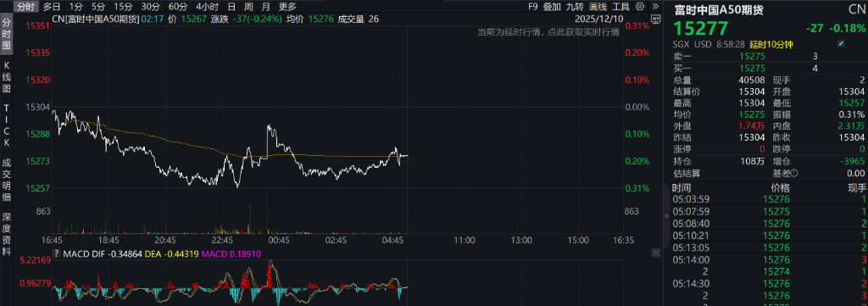The image size is (868, 306).
Task: Select the 05:10:21 trade row
Action: 770,235
